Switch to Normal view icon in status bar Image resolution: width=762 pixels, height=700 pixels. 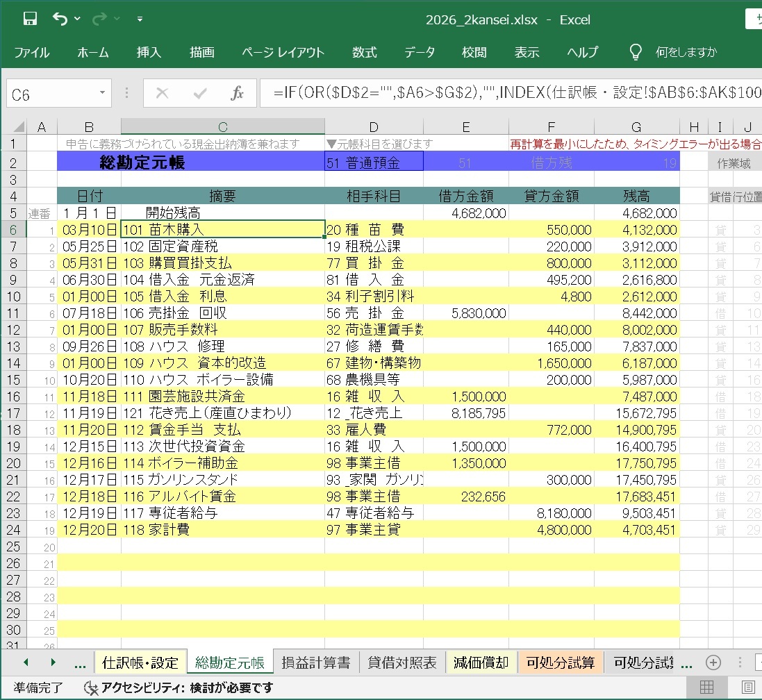pyautogui.click(x=706, y=687)
